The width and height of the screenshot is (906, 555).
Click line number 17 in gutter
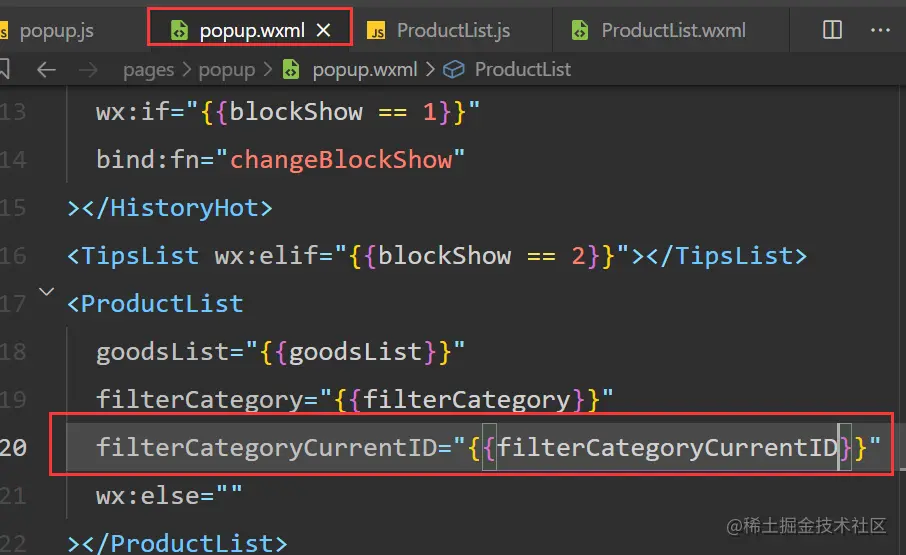(13, 304)
